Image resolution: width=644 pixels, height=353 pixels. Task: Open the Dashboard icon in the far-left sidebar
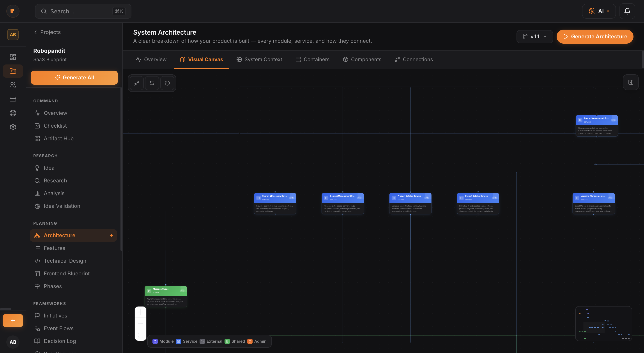13,57
